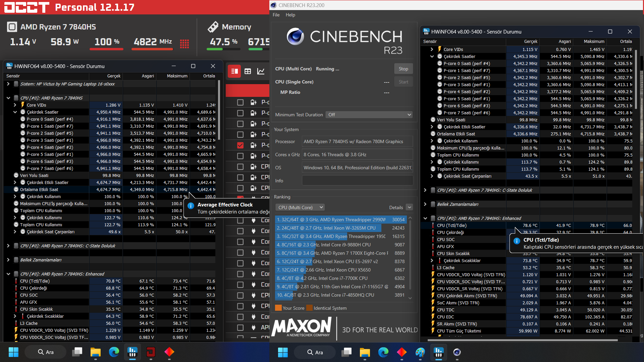Click the lightning icon of CPU TDC in right HWiNFO
The width and height of the screenshot is (644, 362).
click(433, 310)
